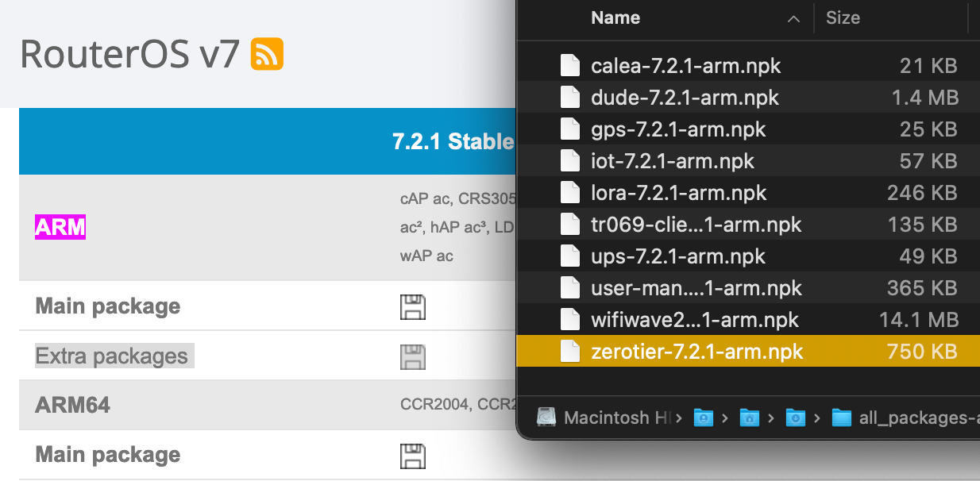The width and height of the screenshot is (980, 481).
Task: Open all_packages folder in Finder path bar
Action: (905, 418)
